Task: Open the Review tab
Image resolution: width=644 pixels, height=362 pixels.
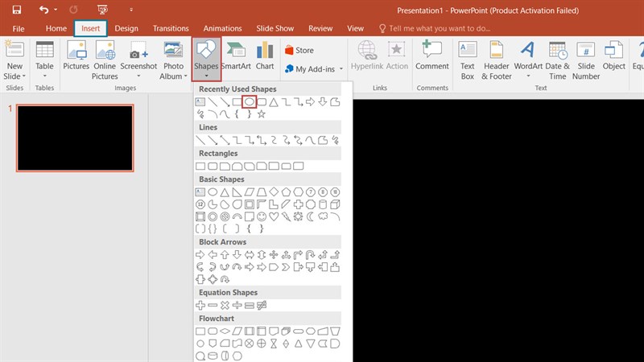Action: 320,28
